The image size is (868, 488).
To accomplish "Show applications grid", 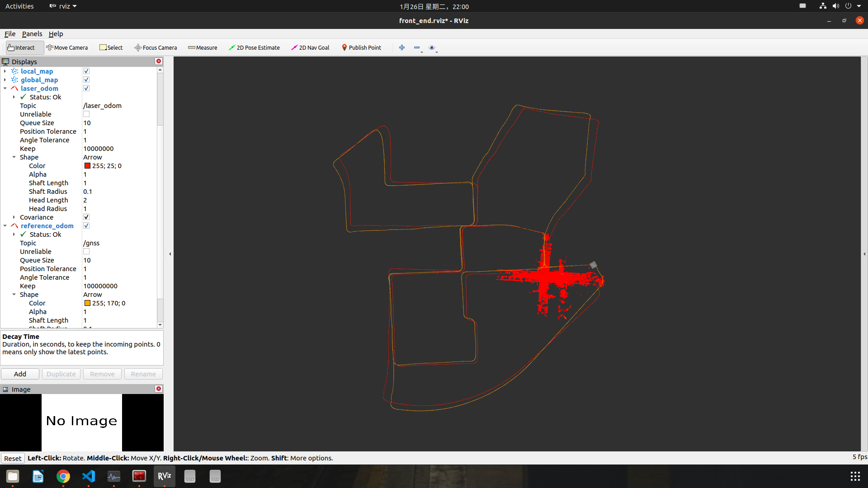I will (x=855, y=476).
